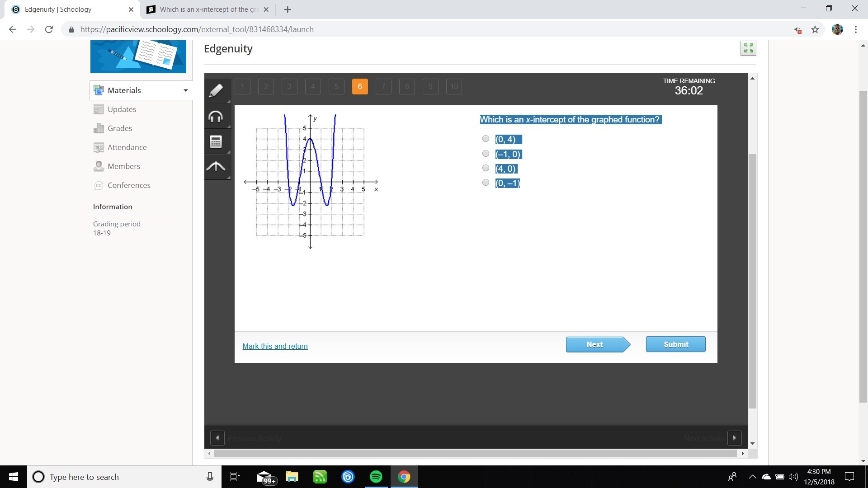
Task: Switch to the 'Which is an x-intercept' tab
Action: click(x=208, y=9)
